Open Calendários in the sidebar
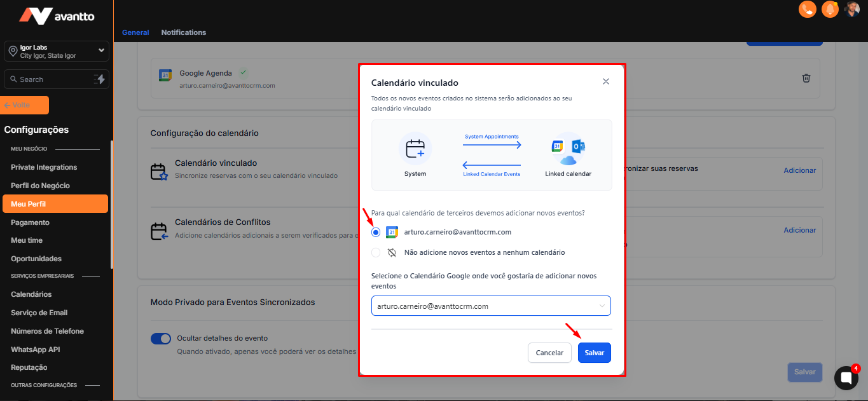The width and height of the screenshot is (868, 401). tap(31, 294)
